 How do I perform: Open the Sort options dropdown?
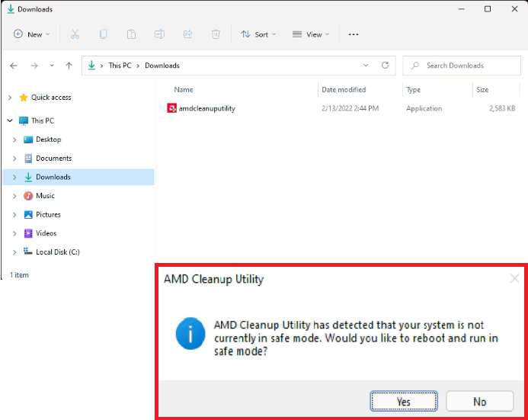(258, 34)
